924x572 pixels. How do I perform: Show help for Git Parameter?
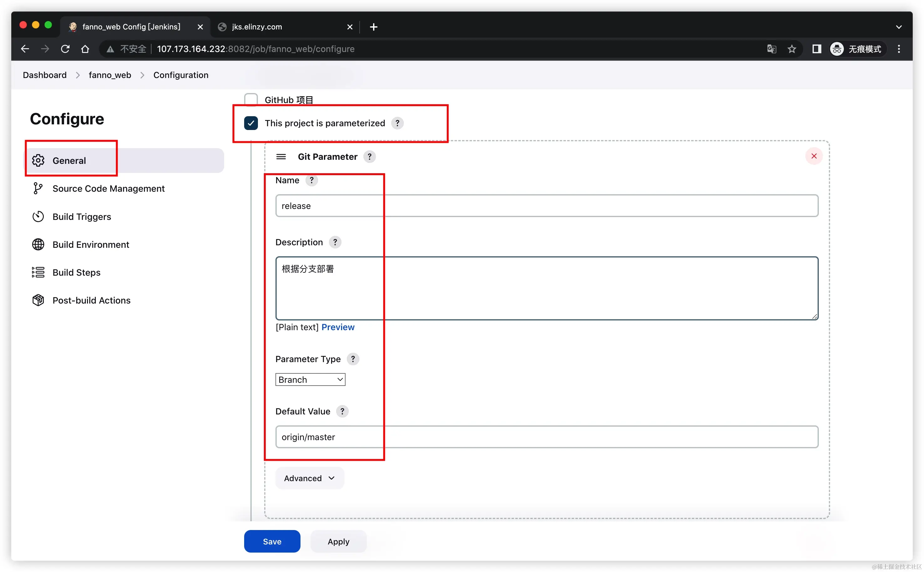pos(369,157)
